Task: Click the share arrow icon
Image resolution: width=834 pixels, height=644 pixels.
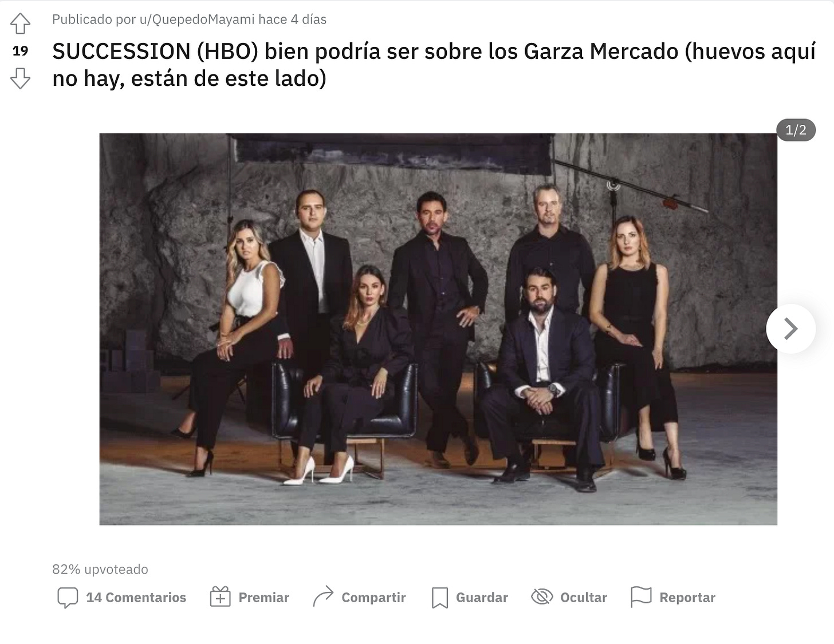Action: click(323, 596)
